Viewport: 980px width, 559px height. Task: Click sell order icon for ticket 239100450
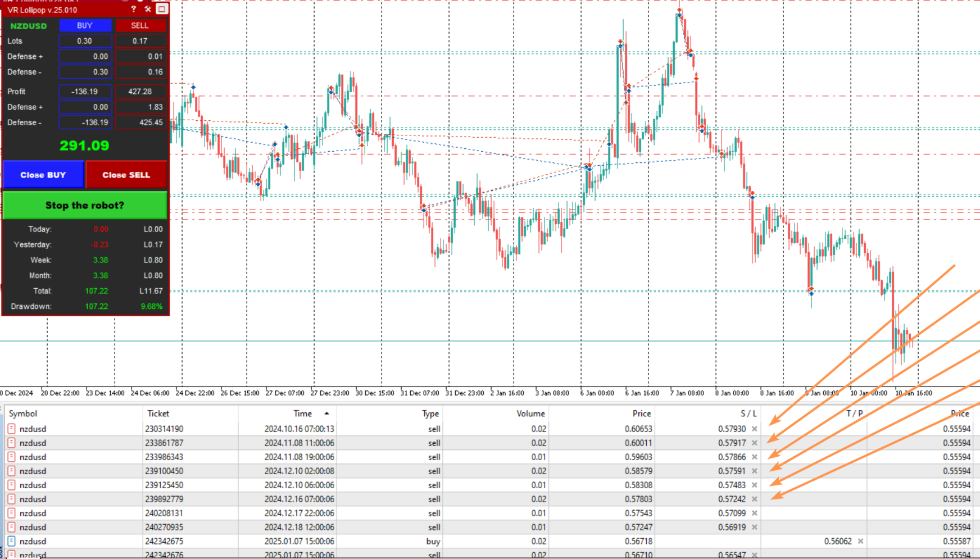tap(11, 471)
